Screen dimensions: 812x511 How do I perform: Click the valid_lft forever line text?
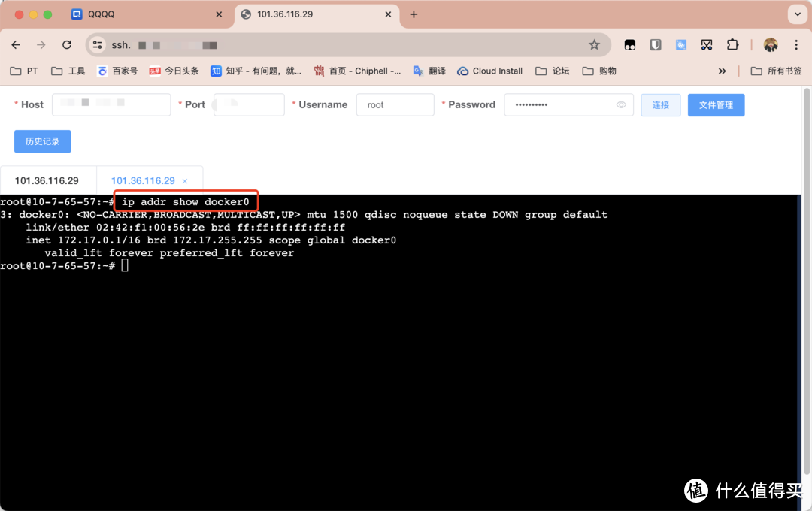click(169, 253)
